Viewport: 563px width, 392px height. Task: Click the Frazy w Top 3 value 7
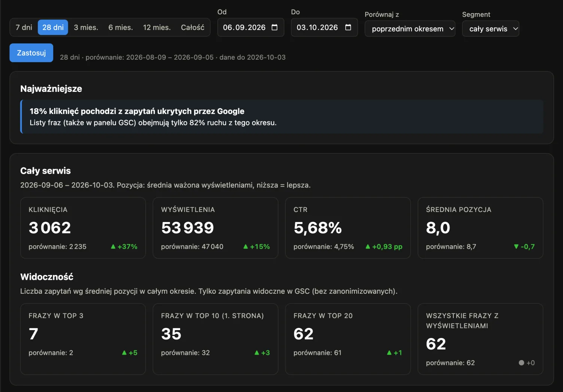33,334
